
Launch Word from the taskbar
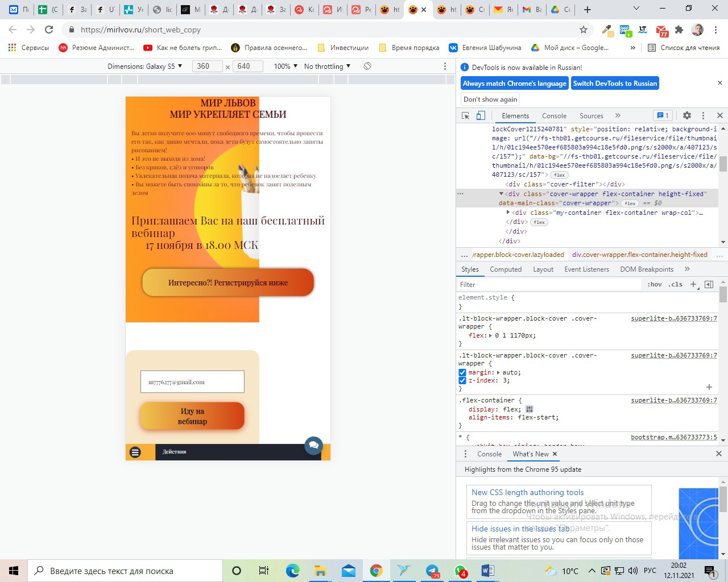point(487,571)
